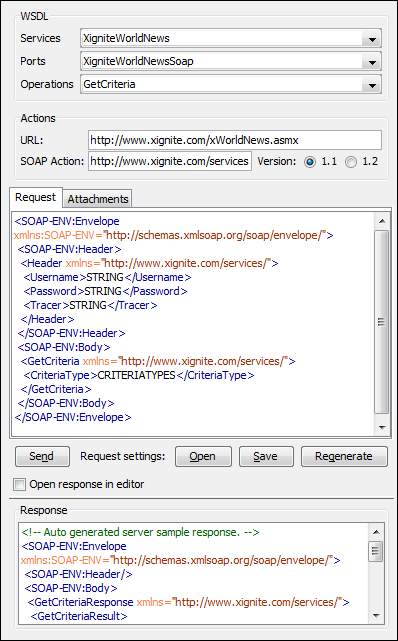Click the Save request settings button
This screenshot has width=398, height=641.
point(266,456)
